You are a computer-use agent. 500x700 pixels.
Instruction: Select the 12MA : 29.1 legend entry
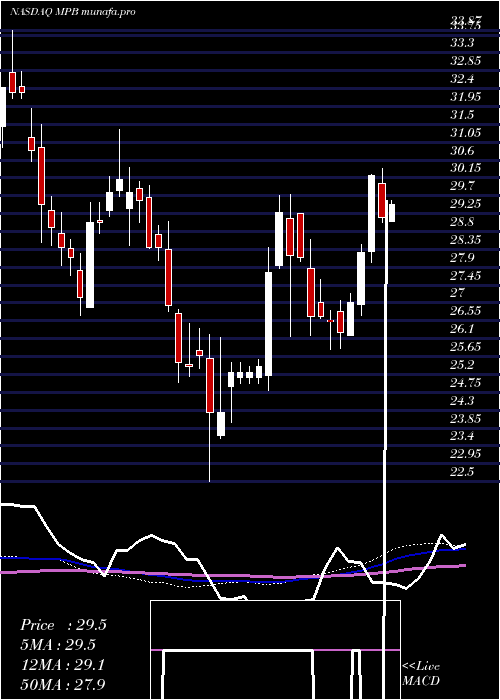[63, 665]
